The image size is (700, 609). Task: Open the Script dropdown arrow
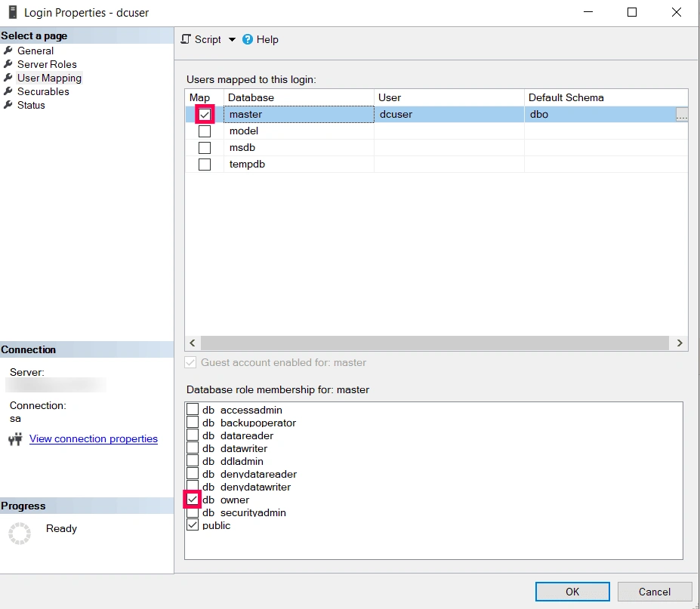232,40
